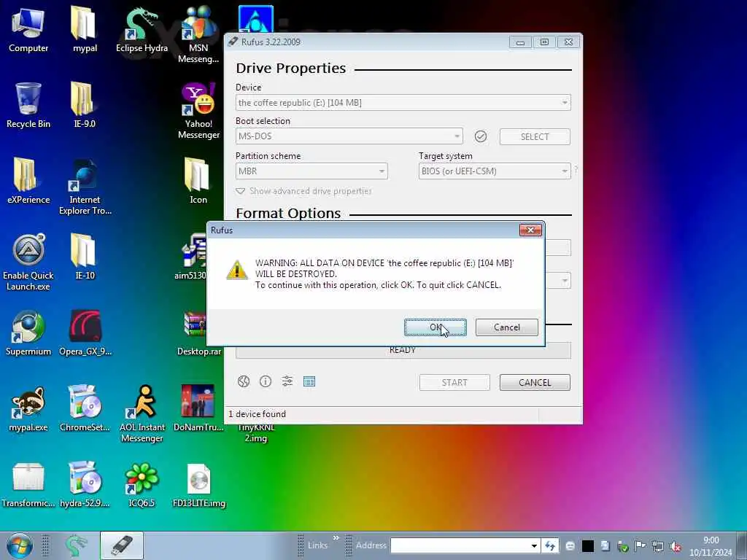Select the Opera_GX_9... desktop icon
Image resolution: width=747 pixels, height=560 pixels.
click(x=85, y=332)
